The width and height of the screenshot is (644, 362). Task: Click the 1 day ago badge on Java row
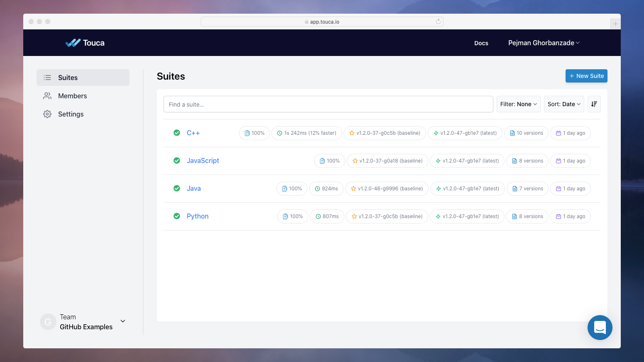[571, 189]
